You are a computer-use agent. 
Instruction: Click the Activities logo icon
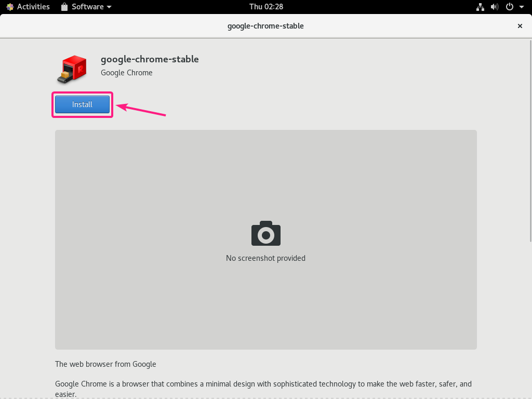(x=10, y=7)
